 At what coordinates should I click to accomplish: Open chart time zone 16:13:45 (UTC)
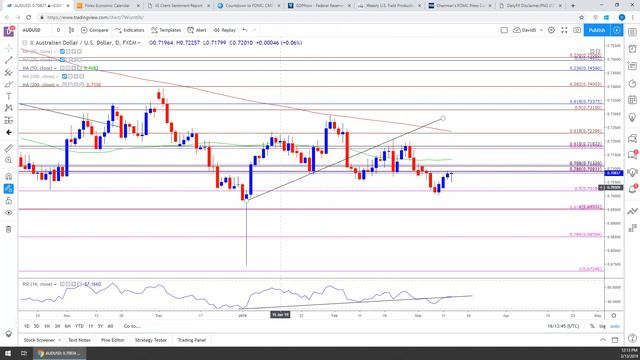[563, 326]
